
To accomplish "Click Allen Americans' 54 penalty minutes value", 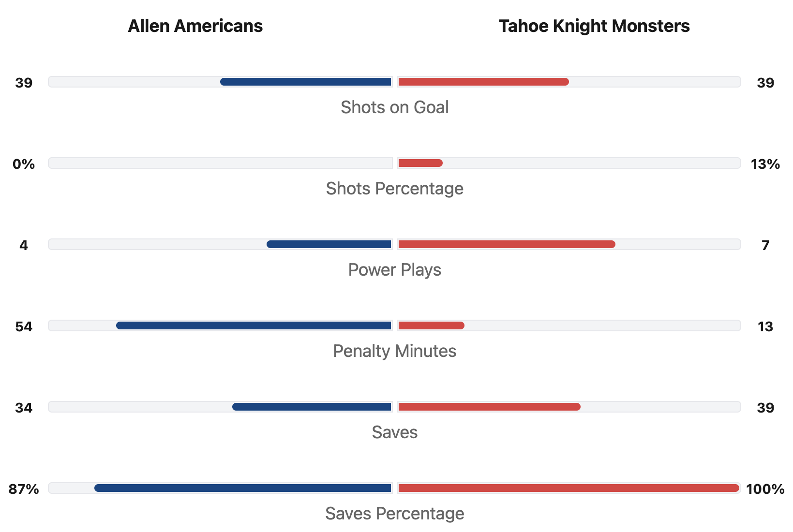I will pyautogui.click(x=24, y=327).
